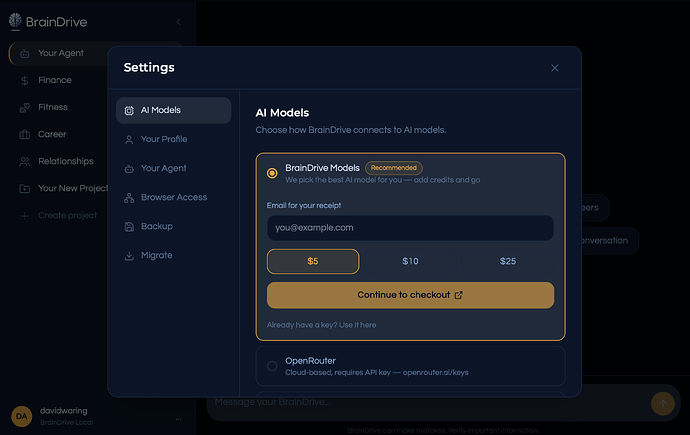This screenshot has width=690, height=435.
Task: Switch to the Migrate settings tab
Action: 173,256
